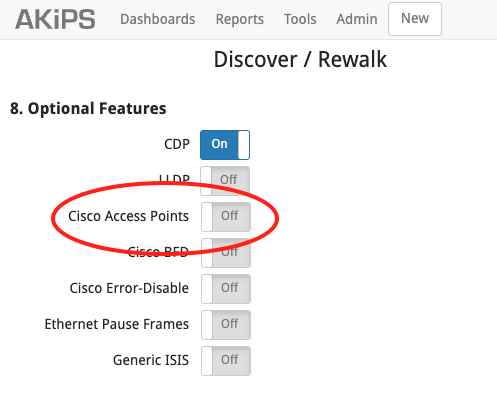The image size is (497, 395).
Task: Open the Tools menu
Action: point(300,19)
